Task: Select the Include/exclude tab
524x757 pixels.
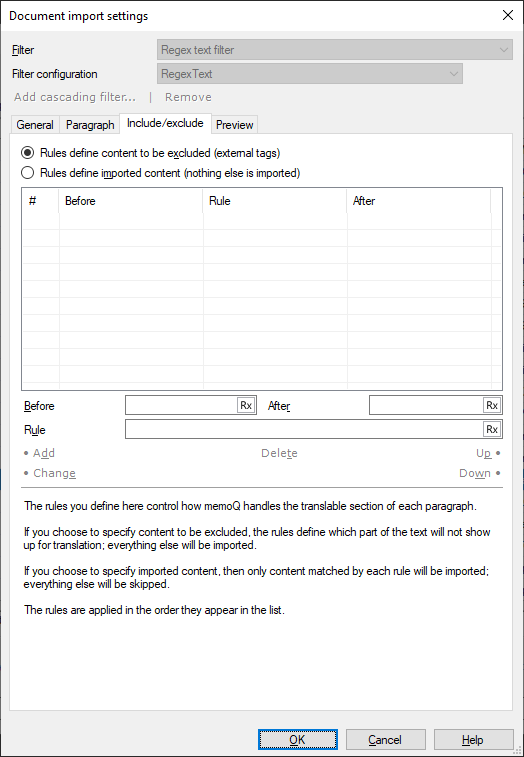Action: 165,124
